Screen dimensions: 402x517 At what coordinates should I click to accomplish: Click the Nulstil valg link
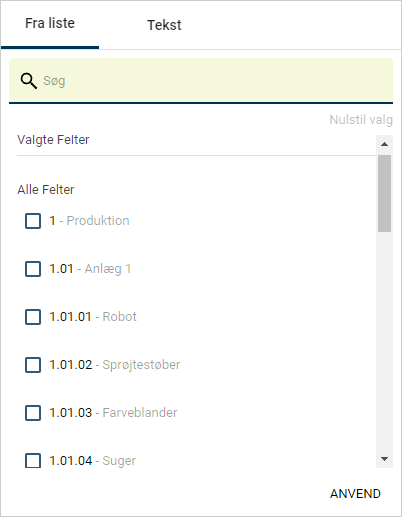(x=361, y=120)
